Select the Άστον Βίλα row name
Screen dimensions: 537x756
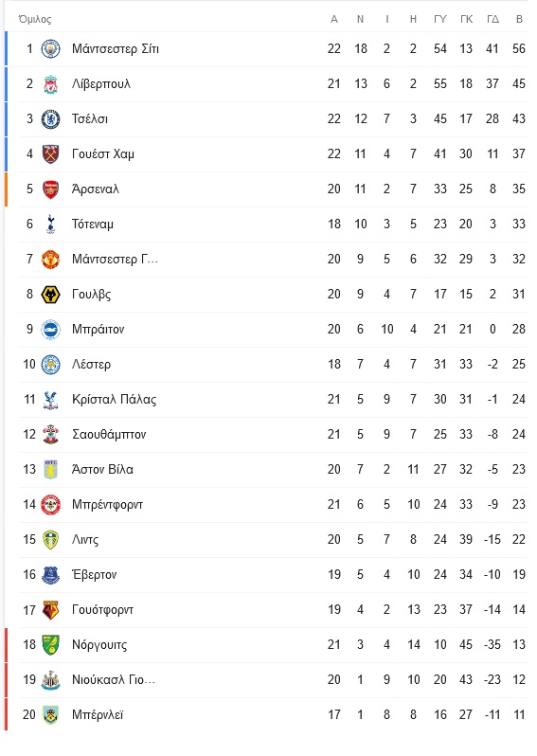point(102,470)
